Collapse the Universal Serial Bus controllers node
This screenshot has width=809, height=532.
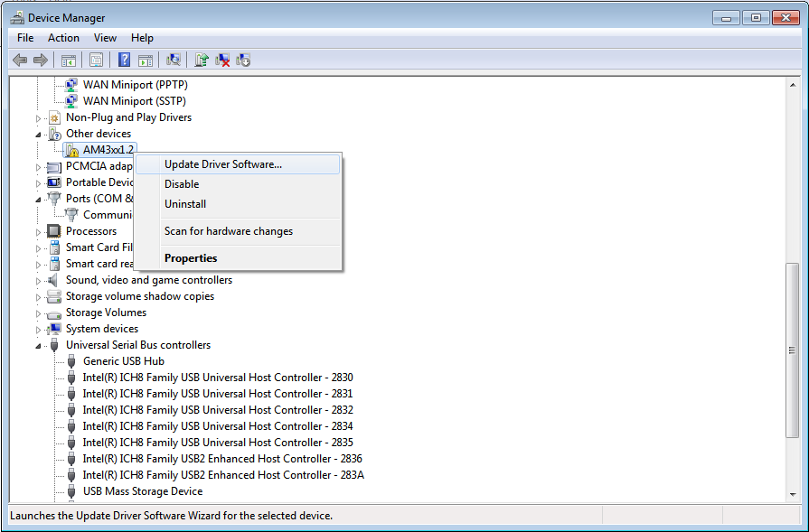click(x=39, y=346)
